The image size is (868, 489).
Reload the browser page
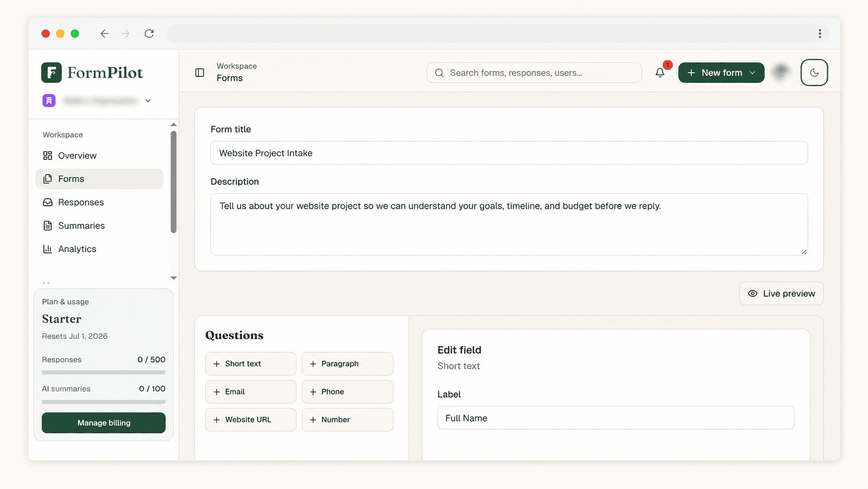[x=149, y=34]
